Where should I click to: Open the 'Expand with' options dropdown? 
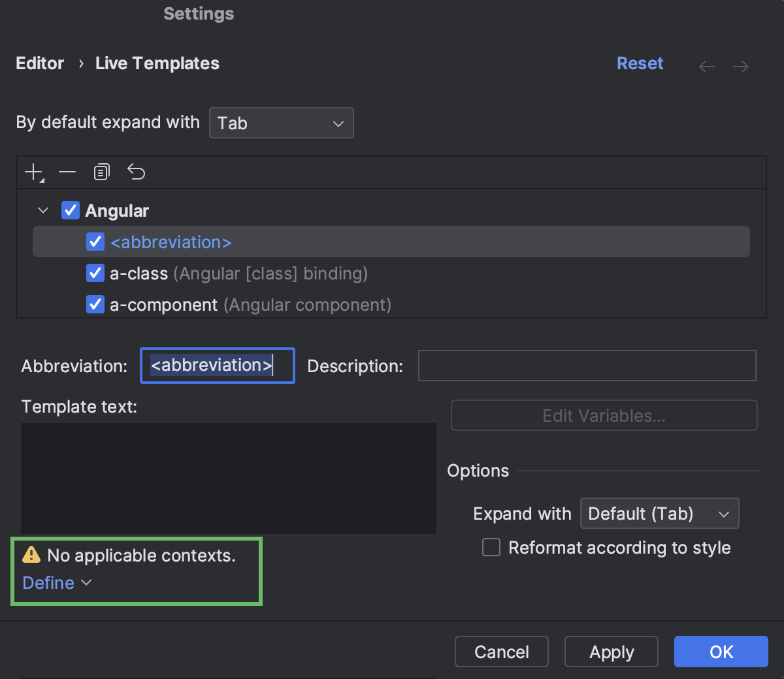(659, 513)
